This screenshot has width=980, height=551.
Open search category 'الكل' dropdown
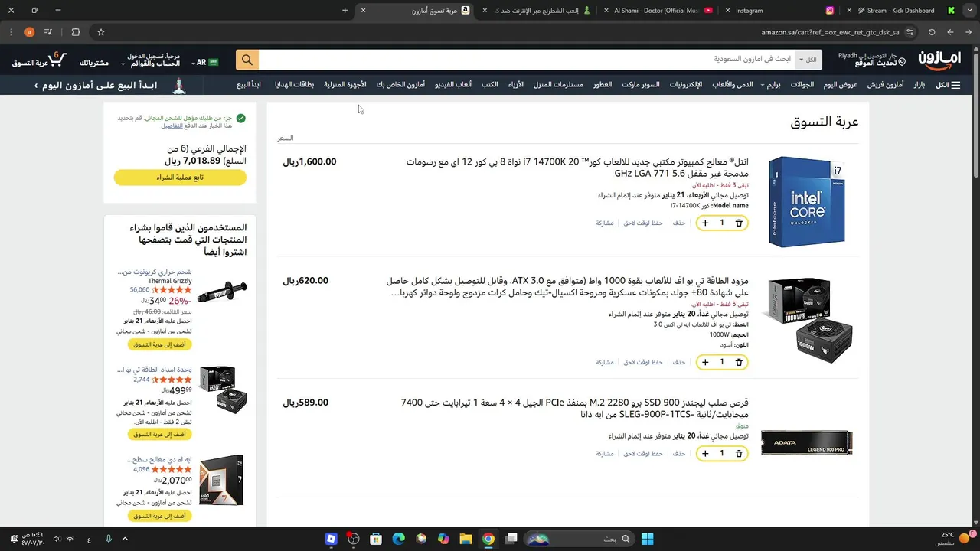pos(807,60)
